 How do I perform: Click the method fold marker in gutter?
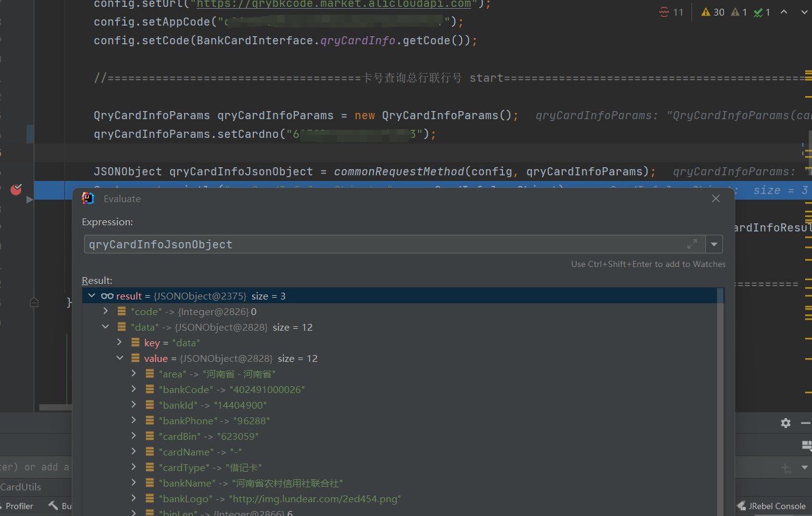[34, 302]
